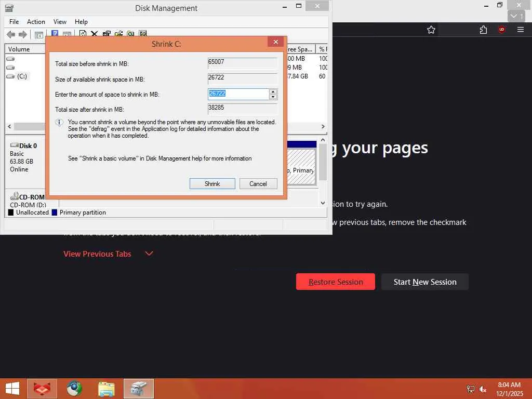Viewport: 532px width, 399px height.
Task: Click the last toolbar icon after the magnifier
Action: [143, 34]
